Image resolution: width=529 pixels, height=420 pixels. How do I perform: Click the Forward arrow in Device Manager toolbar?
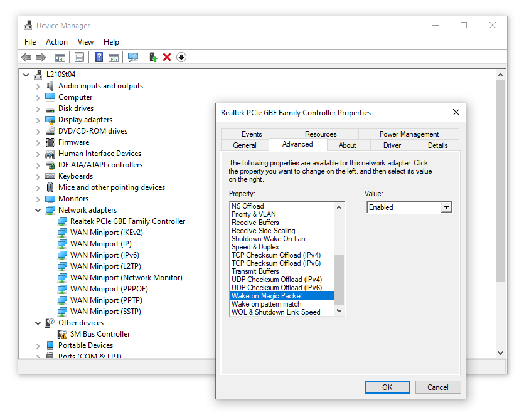pyautogui.click(x=41, y=57)
